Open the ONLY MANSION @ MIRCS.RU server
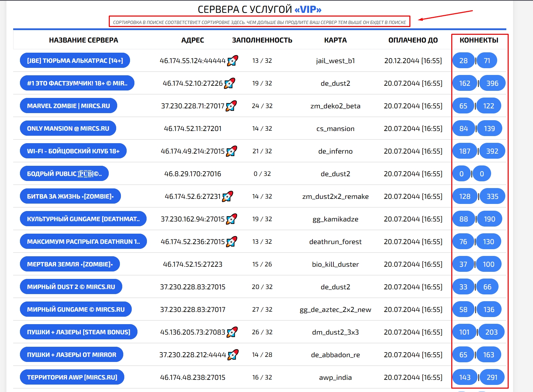The image size is (533, 392). (x=68, y=128)
